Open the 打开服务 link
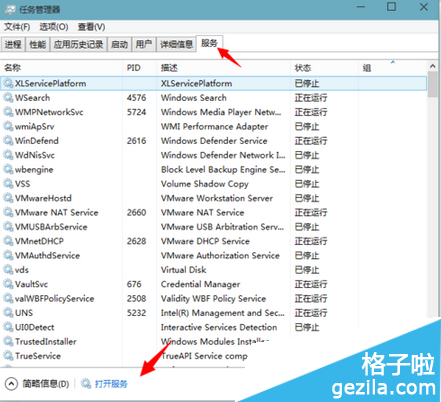 click(111, 384)
